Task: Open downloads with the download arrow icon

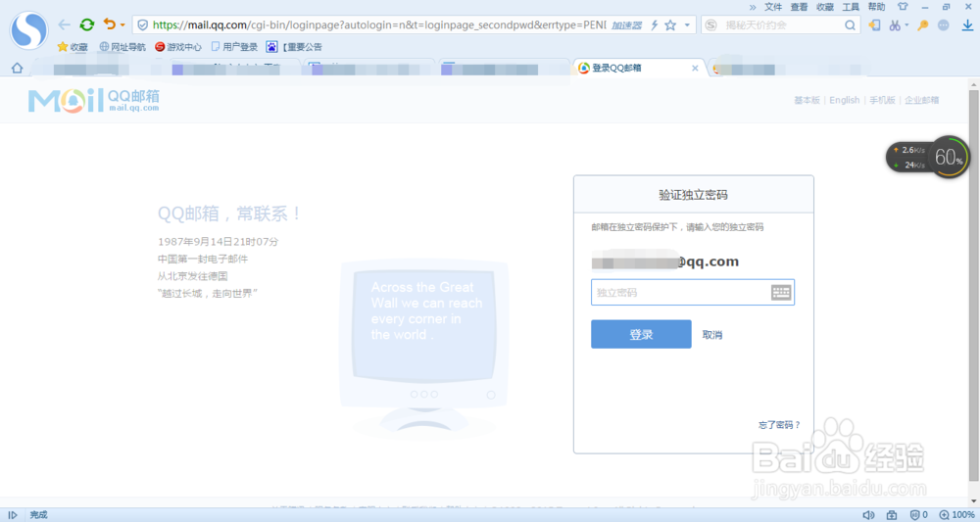Action: coord(967,25)
